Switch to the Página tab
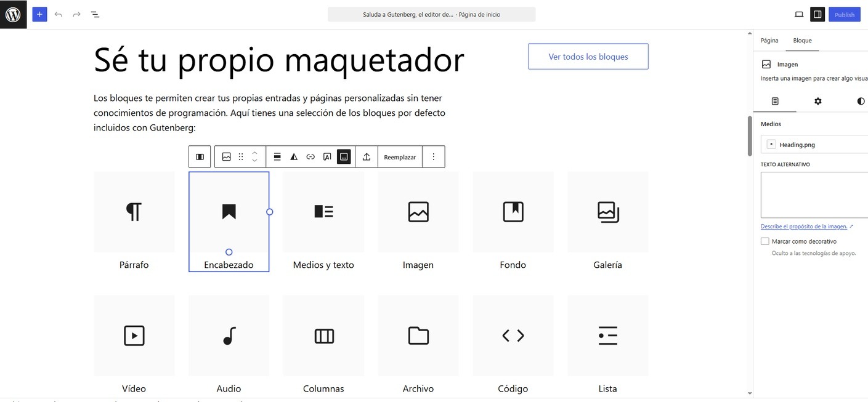 (x=769, y=40)
